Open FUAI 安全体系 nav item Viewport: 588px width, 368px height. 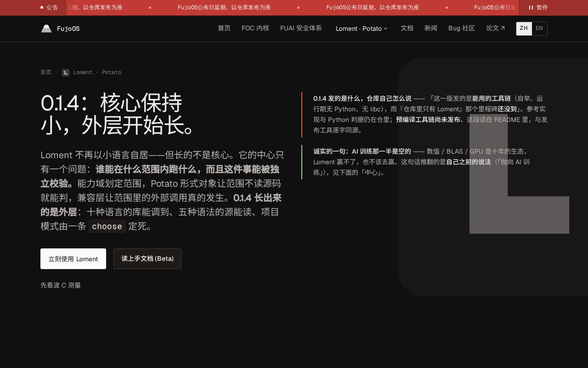(301, 28)
